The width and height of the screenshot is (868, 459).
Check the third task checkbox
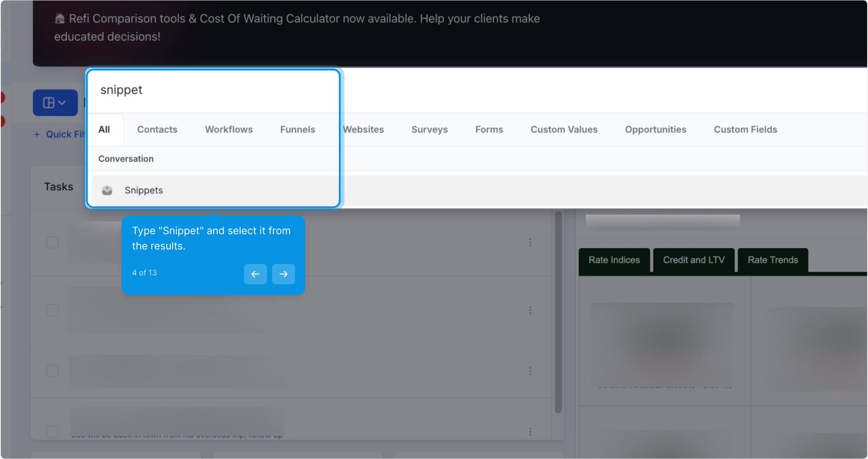[x=52, y=371]
